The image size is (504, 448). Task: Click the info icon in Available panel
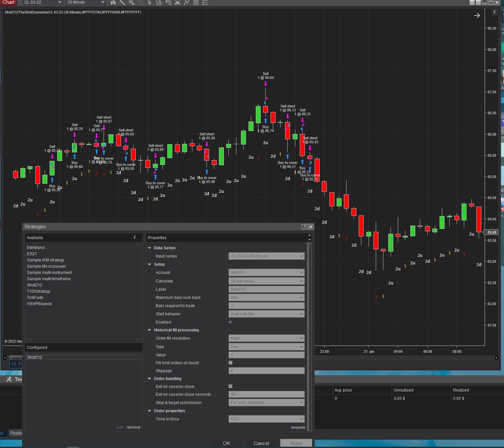134,237
